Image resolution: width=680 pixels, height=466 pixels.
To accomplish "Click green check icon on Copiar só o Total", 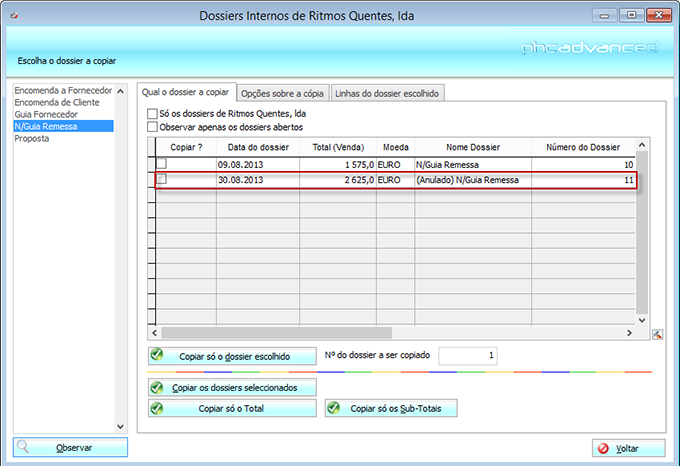I will [x=157, y=408].
